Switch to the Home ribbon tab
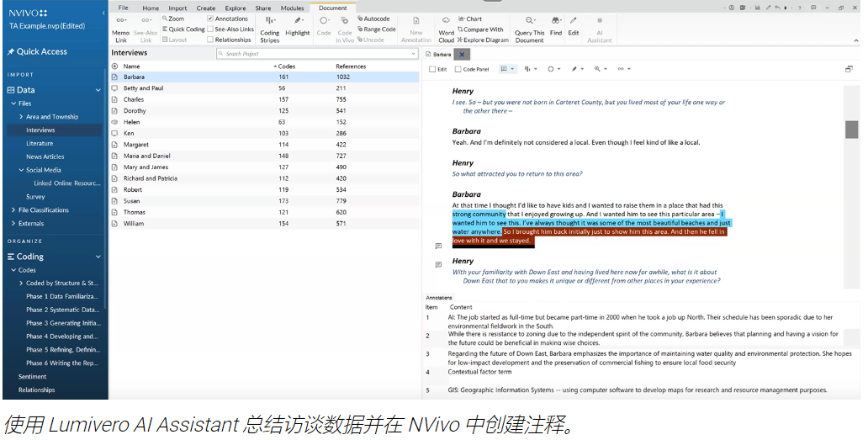Image resolution: width=868 pixels, height=440 pixels. tap(151, 8)
